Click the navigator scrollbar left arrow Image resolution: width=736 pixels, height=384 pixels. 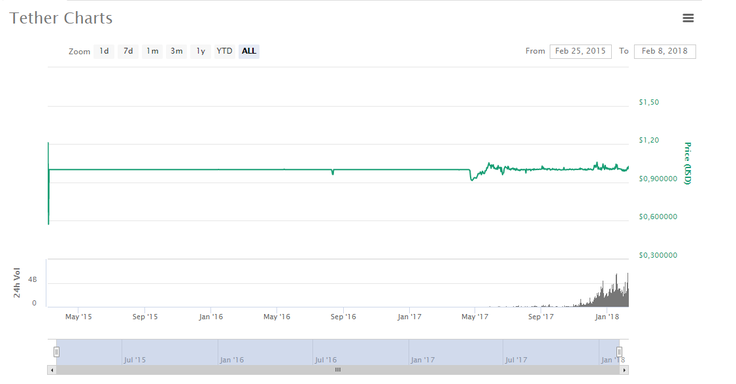pyautogui.click(x=52, y=370)
